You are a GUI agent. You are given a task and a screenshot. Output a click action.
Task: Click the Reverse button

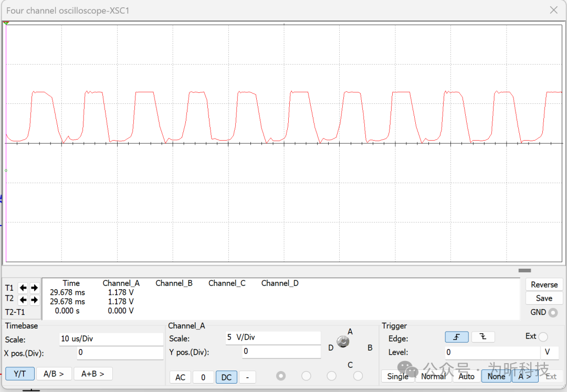coord(544,285)
